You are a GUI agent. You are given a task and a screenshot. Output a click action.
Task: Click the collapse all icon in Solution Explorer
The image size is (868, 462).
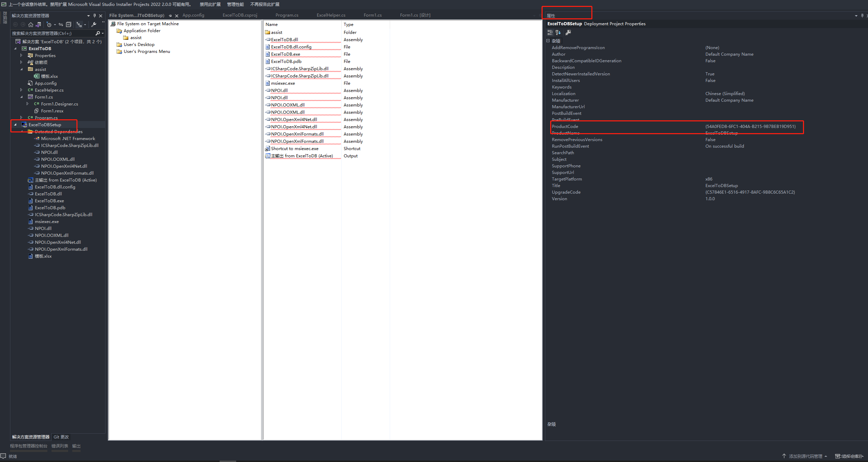click(x=68, y=25)
